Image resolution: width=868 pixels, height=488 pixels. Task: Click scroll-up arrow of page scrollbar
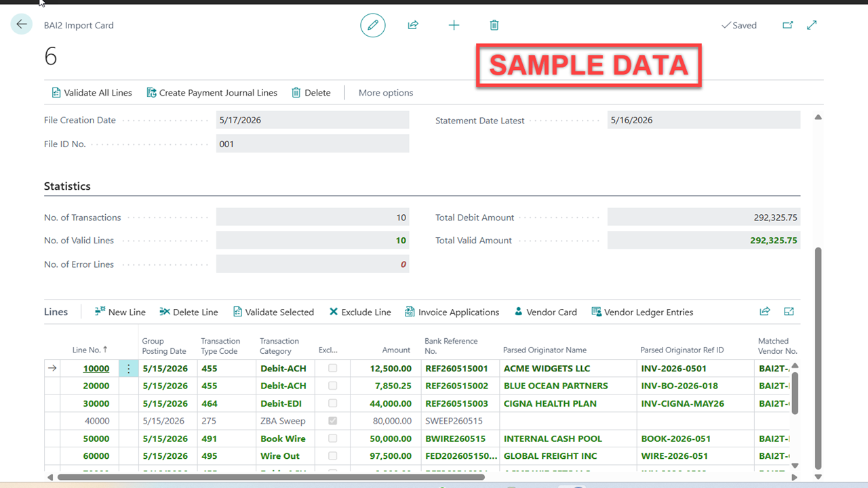coord(818,117)
